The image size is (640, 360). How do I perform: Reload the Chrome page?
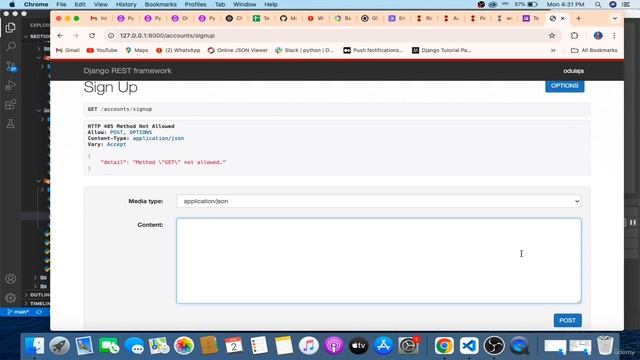tap(92, 36)
